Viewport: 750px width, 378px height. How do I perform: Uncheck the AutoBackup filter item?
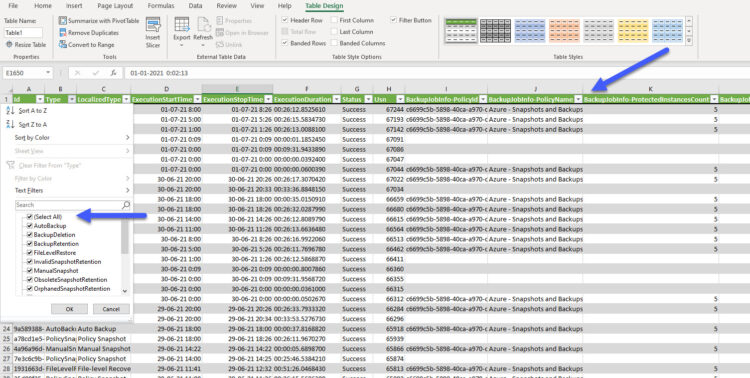coord(30,226)
